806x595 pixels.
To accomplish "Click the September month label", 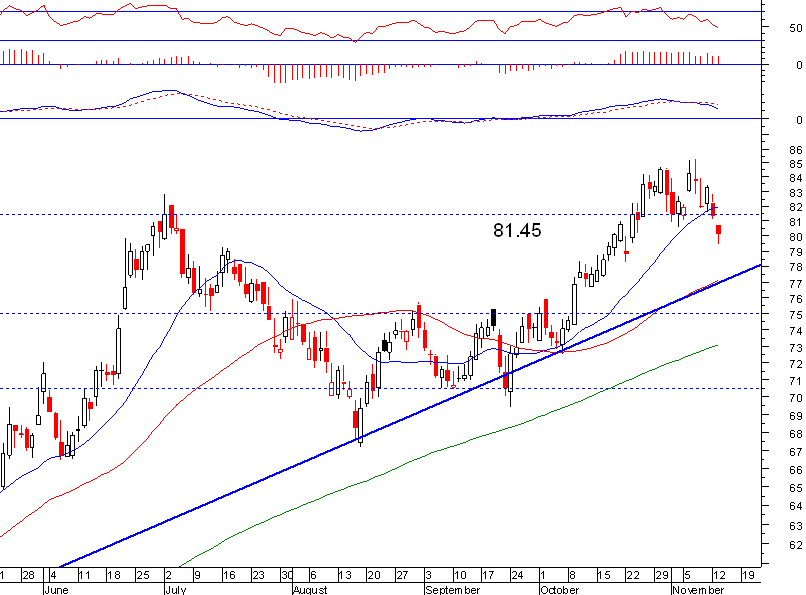I will (452, 589).
